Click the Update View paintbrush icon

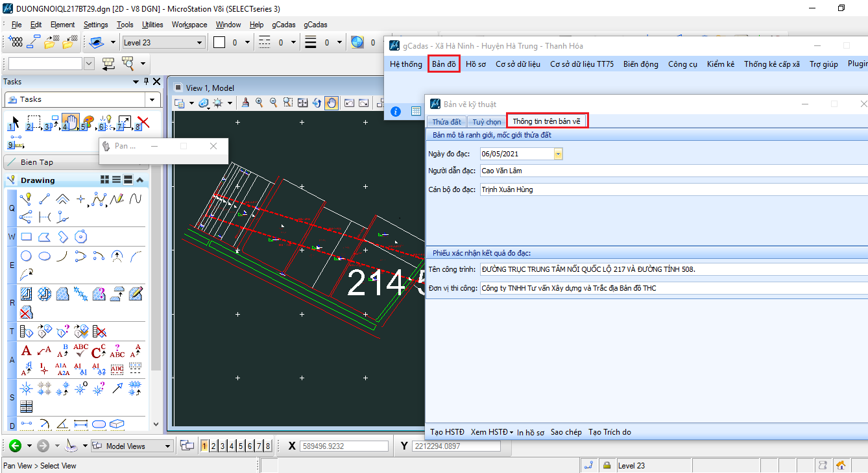pos(245,103)
